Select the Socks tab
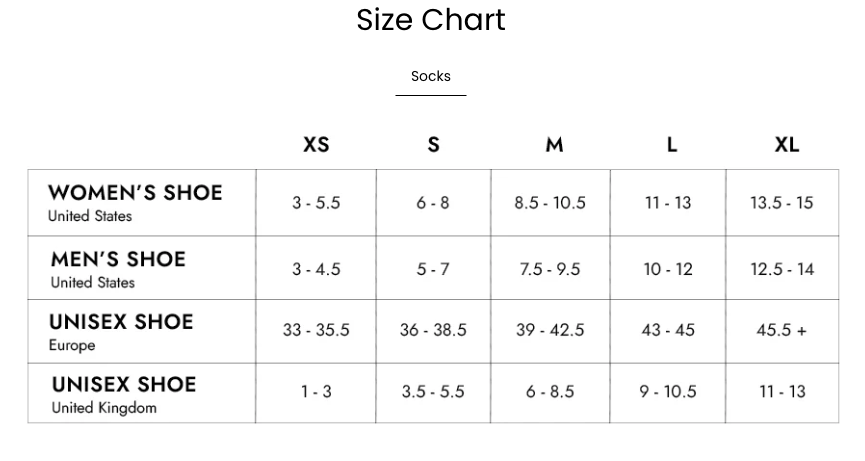This screenshot has width=865, height=461. (x=431, y=76)
